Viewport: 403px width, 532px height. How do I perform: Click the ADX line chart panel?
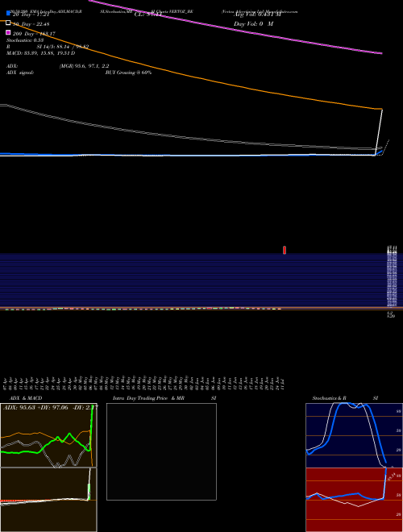[x=48, y=435]
